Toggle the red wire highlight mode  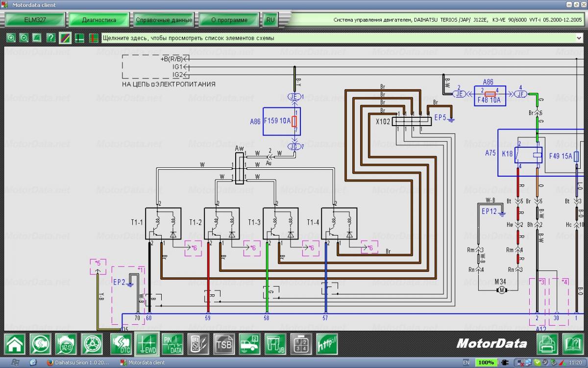pos(94,38)
